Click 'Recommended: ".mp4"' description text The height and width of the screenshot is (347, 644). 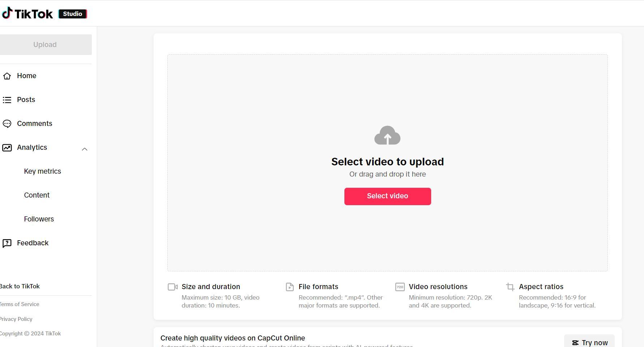tap(340, 301)
